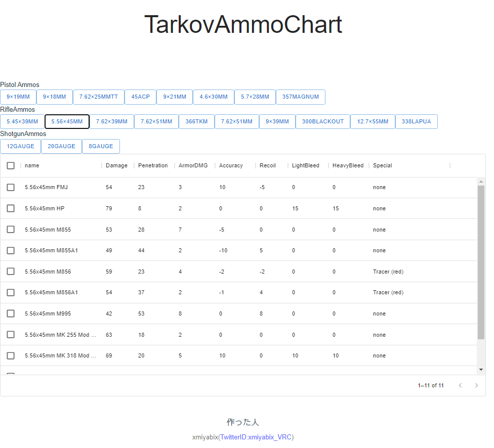Screen dimensions: 494x448
Task: Select all rows with header checkbox
Action: point(11,166)
